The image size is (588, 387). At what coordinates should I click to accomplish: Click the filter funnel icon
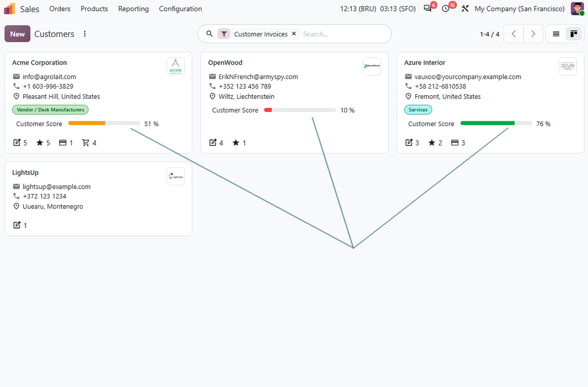[224, 34]
